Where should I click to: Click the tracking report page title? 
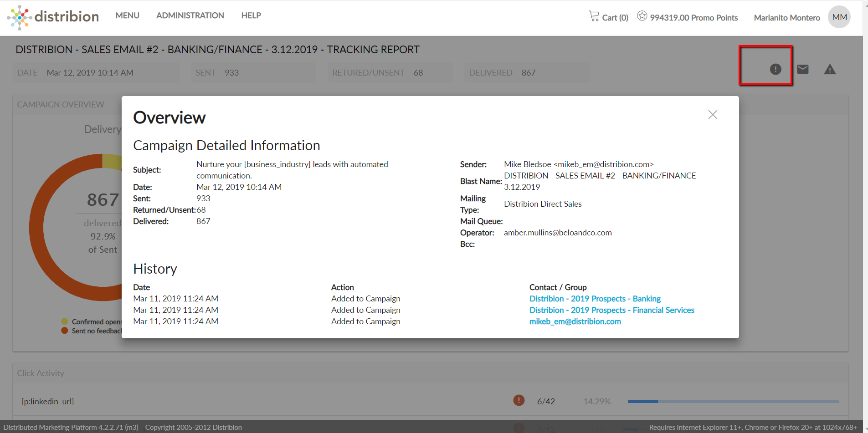tap(217, 50)
